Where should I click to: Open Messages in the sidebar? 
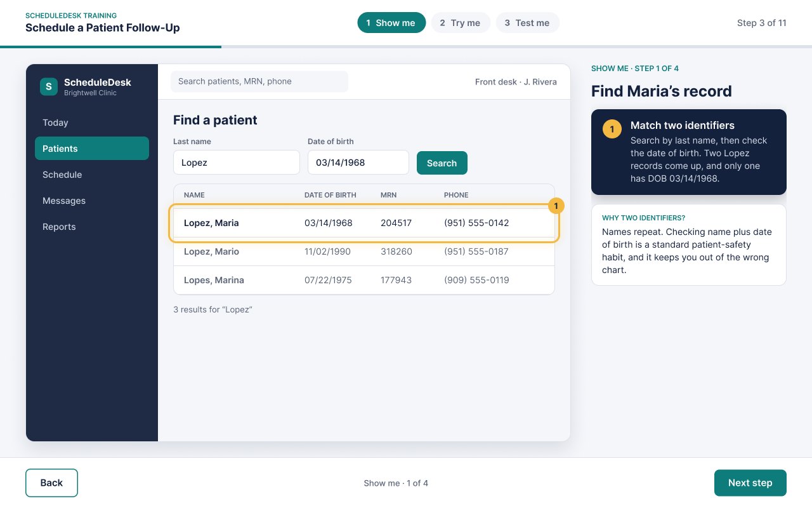coord(92,201)
